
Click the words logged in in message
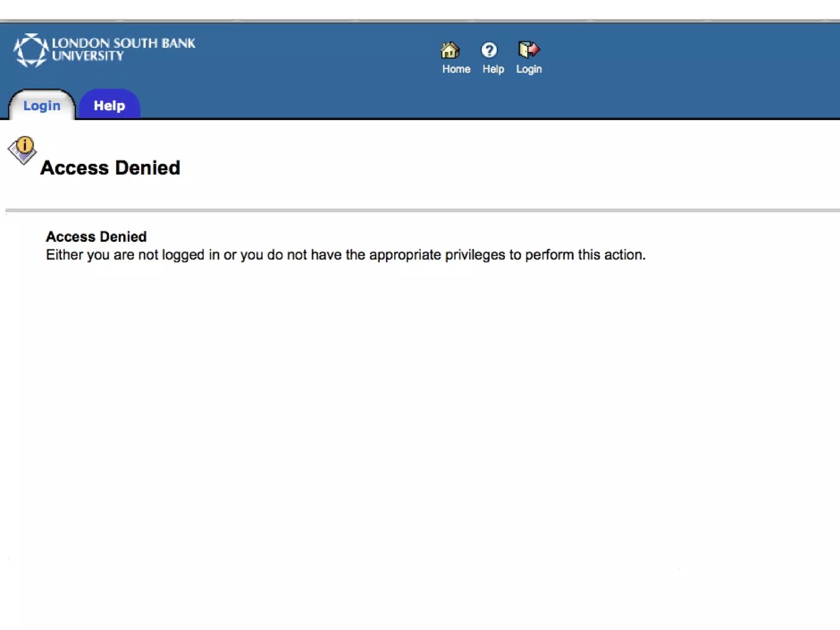[x=190, y=255]
